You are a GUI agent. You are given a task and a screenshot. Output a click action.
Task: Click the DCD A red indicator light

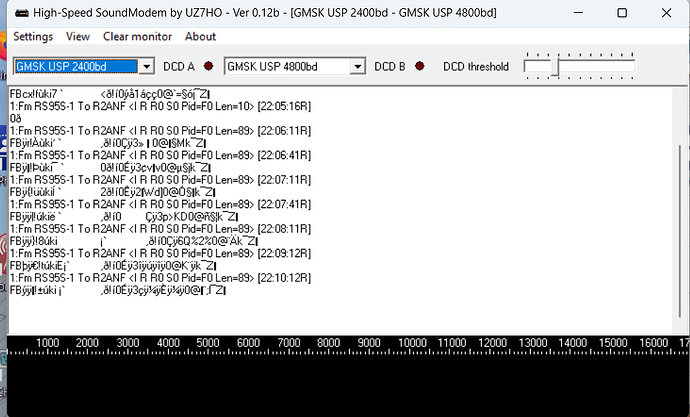(x=208, y=67)
